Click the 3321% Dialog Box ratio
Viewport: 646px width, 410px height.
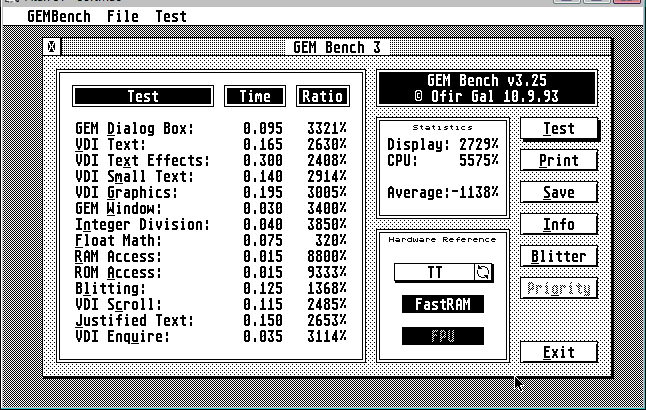(x=327, y=129)
